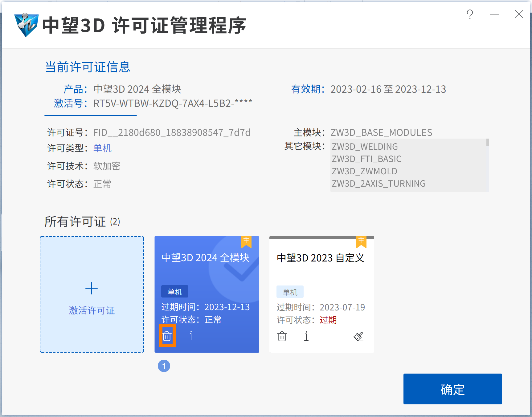The width and height of the screenshot is (532, 417).
Task: Click expiry date 2023-12-13 on 2024 card
Action: click(227, 307)
